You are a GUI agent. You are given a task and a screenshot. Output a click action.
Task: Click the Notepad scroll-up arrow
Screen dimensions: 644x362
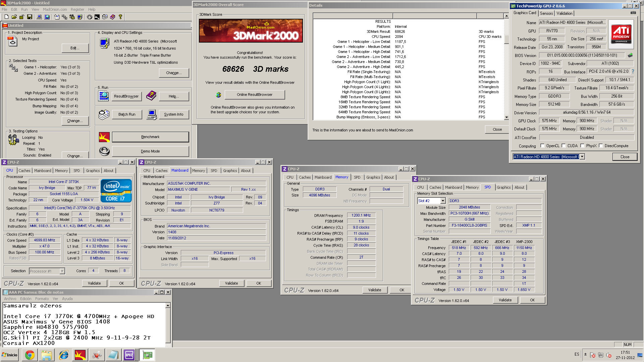click(168, 306)
